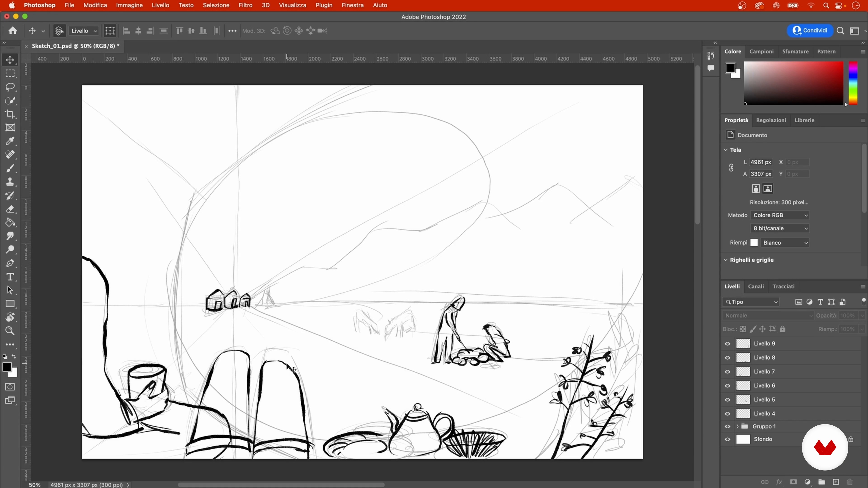Open 8 bit/canale dropdown
Image resolution: width=868 pixels, height=488 pixels.
tap(780, 228)
